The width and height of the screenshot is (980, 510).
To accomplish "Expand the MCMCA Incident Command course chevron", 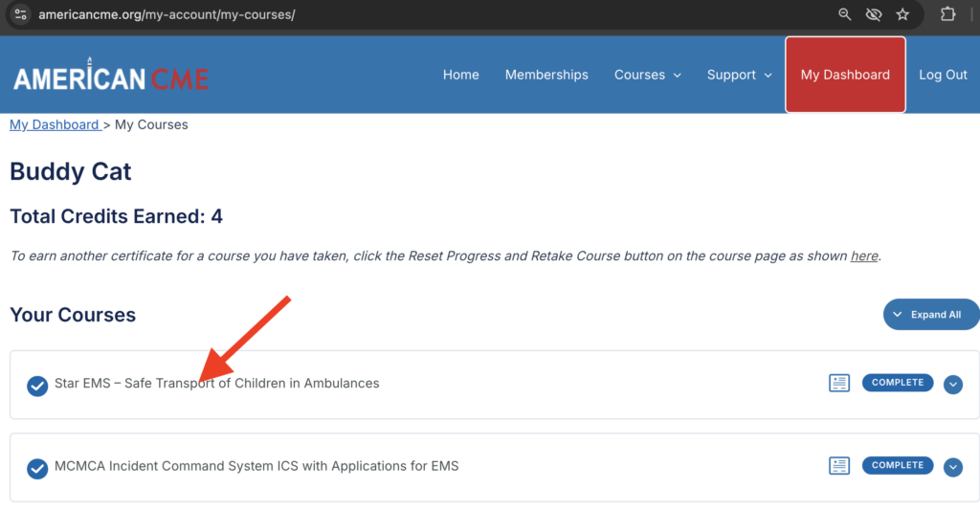I will (952, 467).
